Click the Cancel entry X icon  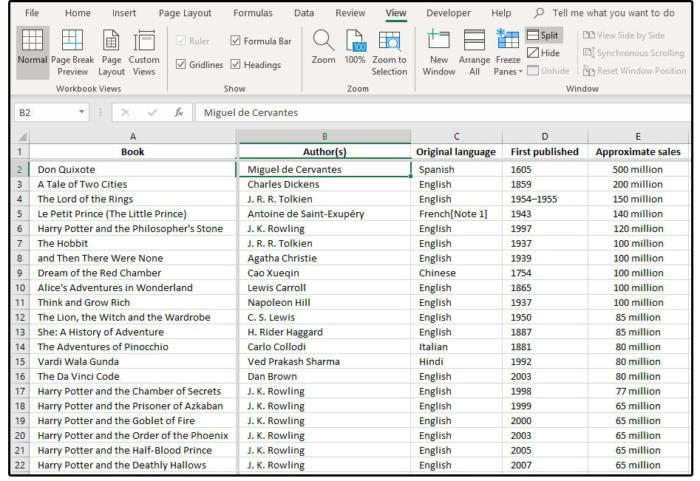point(125,113)
